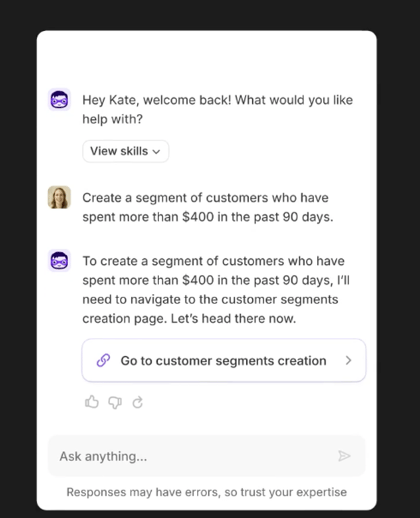
Task: Click the "Responses may have errors" disclaimer
Action: pos(207,492)
